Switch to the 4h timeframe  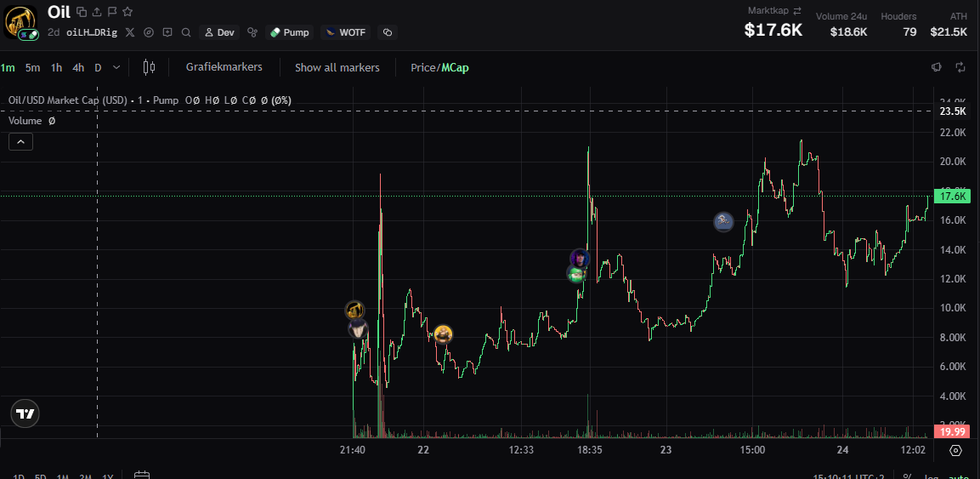[x=78, y=67]
